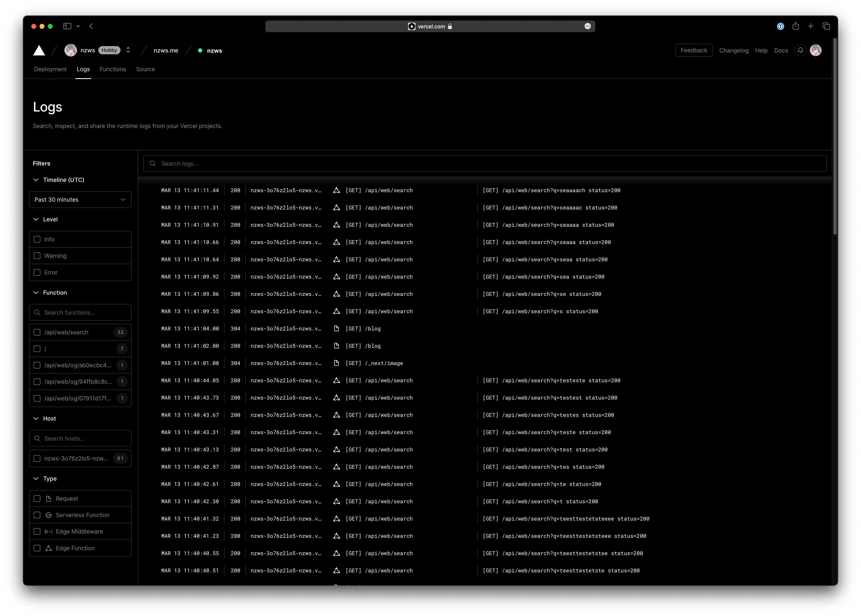This screenshot has width=861, height=616.
Task: Check the Edge Middleware type filter
Action: pyautogui.click(x=37, y=531)
